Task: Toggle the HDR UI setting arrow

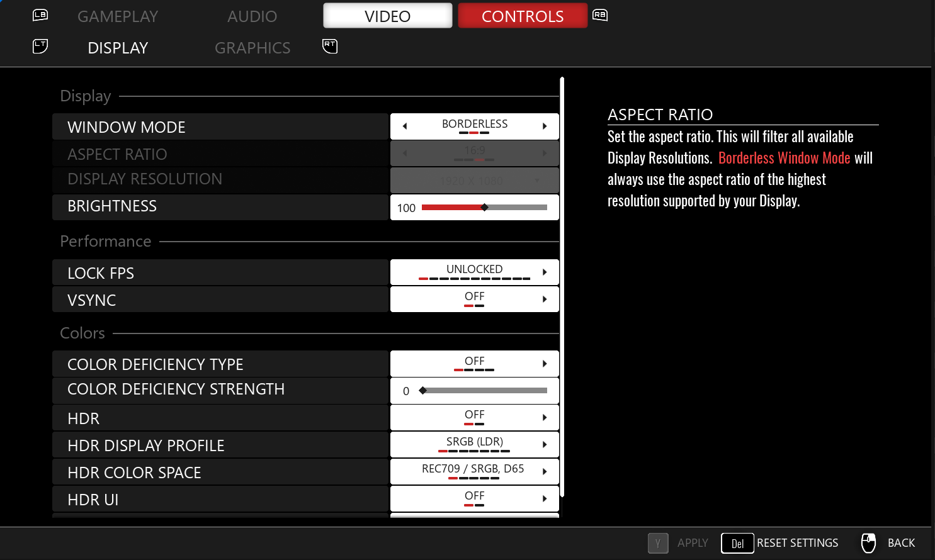Action: [x=545, y=499]
